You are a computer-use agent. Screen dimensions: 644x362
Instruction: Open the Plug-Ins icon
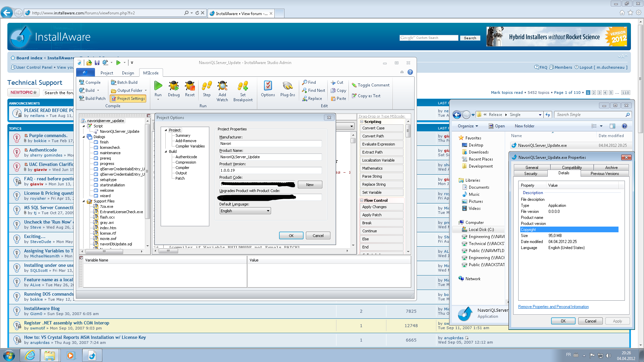pyautogui.click(x=287, y=86)
